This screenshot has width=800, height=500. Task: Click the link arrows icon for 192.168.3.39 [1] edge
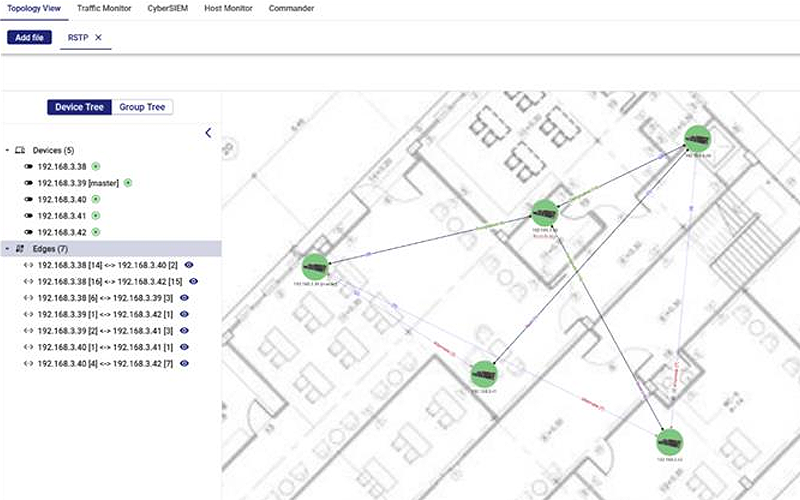pyautogui.click(x=29, y=314)
